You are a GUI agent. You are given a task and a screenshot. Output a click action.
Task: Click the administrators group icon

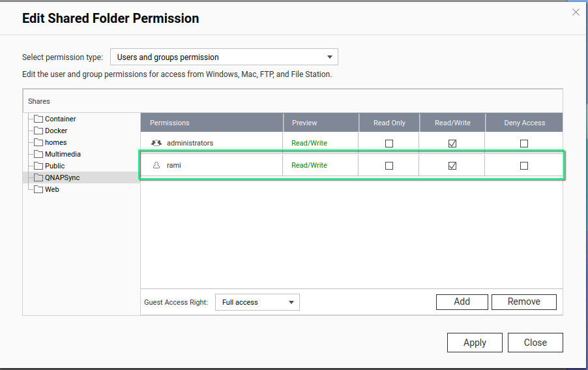156,143
